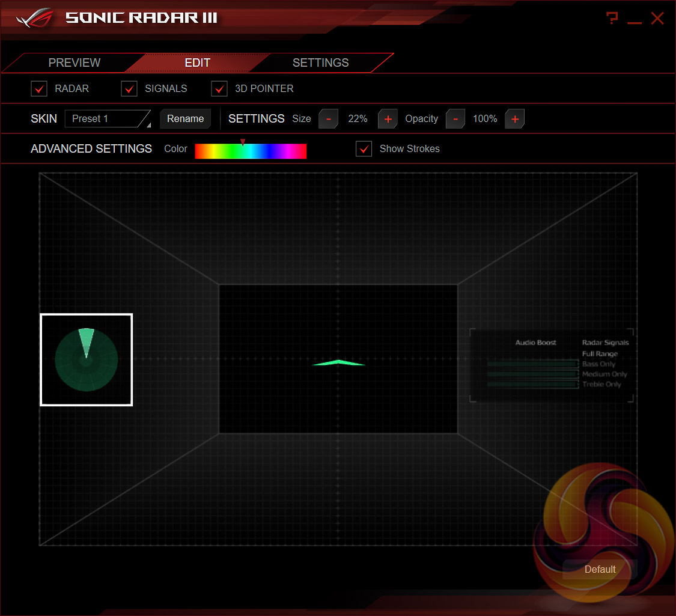Screen dimensions: 676x616
Task: Toggle the RADAR checkbox
Action: [x=39, y=89]
